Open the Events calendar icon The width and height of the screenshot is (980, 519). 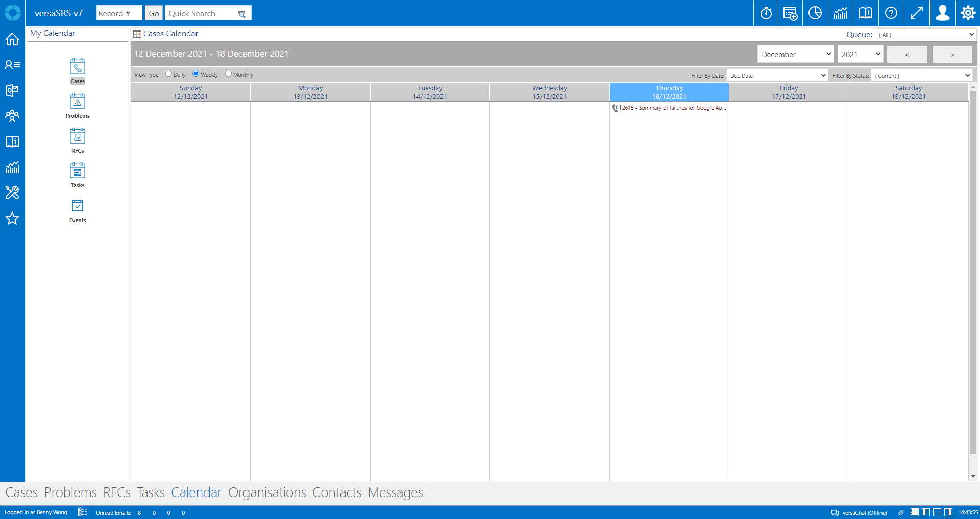coord(78,206)
